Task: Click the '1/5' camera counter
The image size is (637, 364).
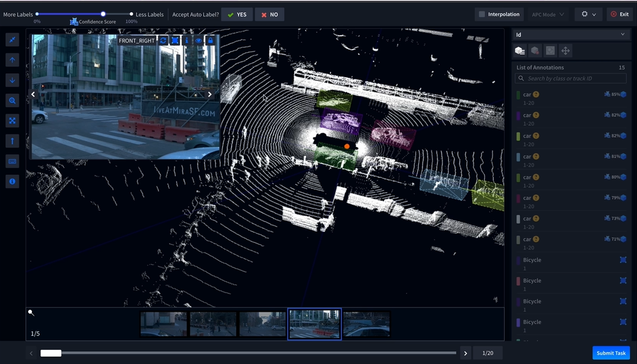Action: click(x=36, y=333)
